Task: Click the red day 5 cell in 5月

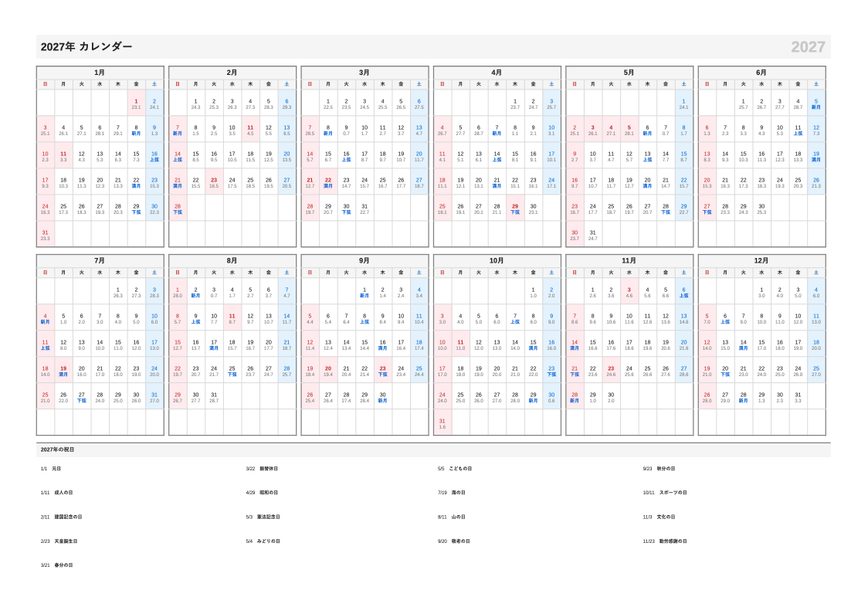Action: coord(629,130)
